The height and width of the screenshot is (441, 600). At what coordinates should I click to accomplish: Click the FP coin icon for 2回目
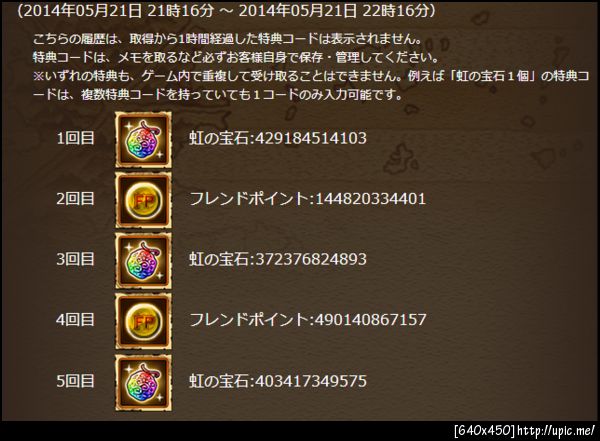[x=143, y=200]
